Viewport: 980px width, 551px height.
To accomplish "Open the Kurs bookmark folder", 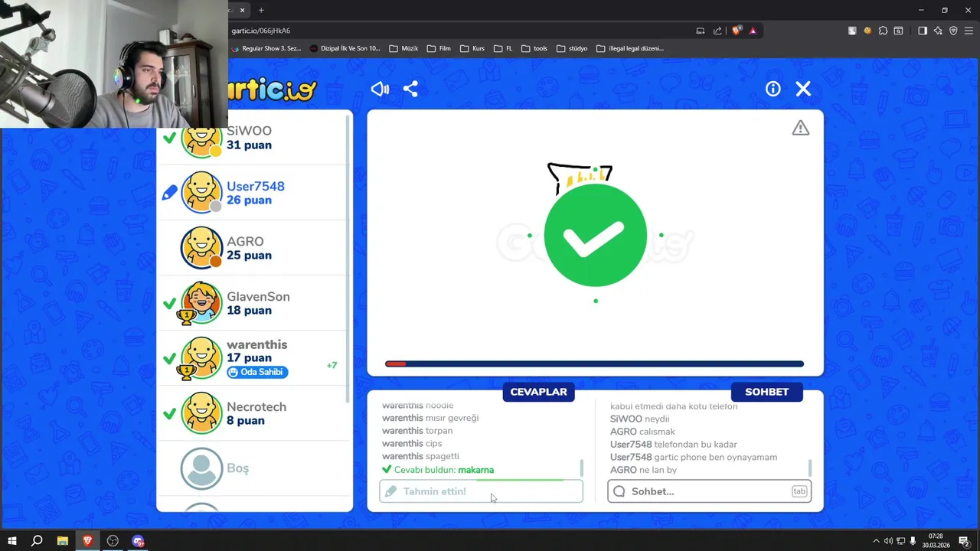I will (472, 48).
